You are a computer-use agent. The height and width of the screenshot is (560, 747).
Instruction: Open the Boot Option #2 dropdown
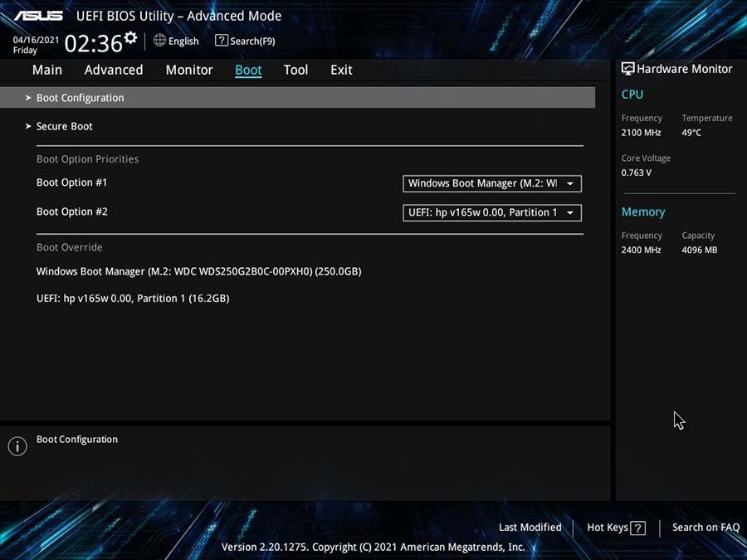(x=492, y=212)
